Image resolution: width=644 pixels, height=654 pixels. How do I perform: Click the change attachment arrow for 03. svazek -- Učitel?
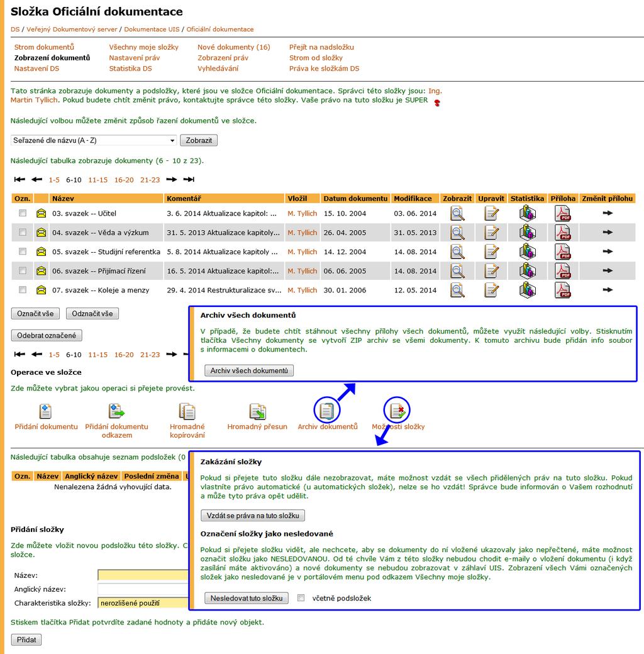coord(608,213)
